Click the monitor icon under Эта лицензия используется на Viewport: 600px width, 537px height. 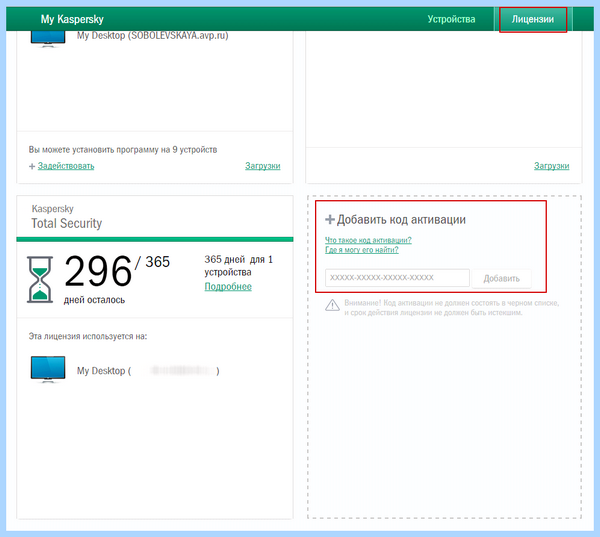(x=48, y=369)
